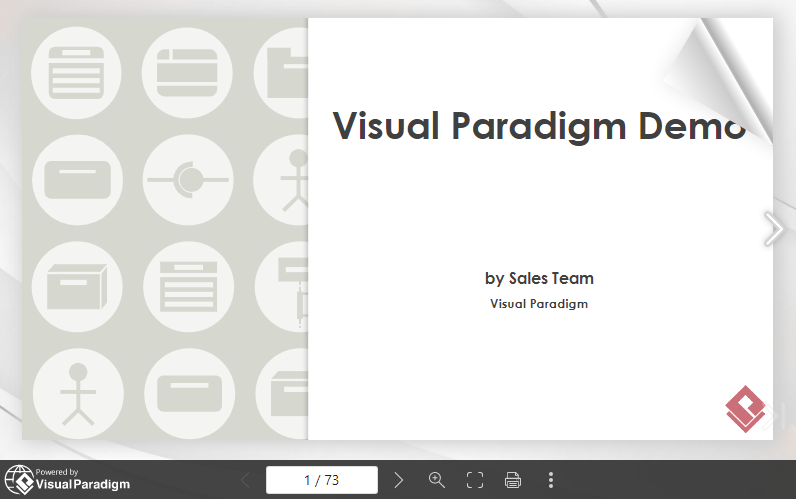Click the small "Visual Paradigm" subtitle text

(x=539, y=304)
